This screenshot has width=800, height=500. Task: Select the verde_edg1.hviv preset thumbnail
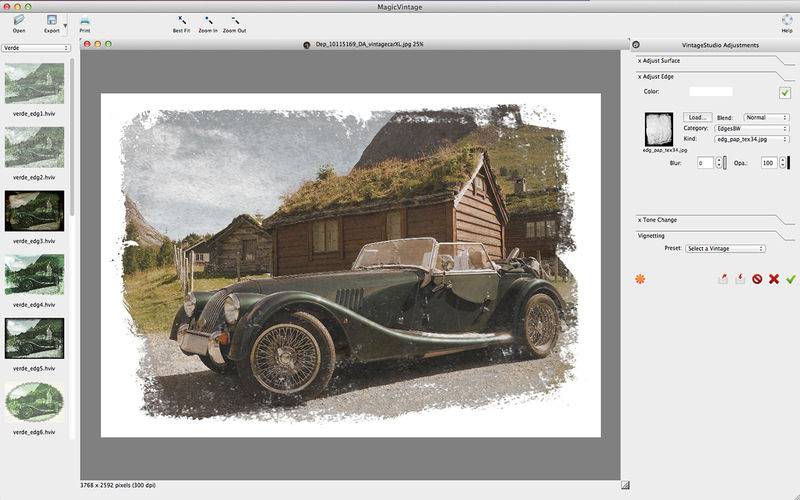click(x=34, y=83)
